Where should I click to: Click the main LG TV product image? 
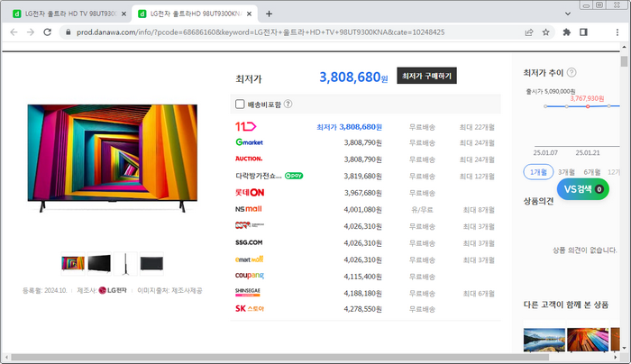pyautogui.click(x=113, y=158)
